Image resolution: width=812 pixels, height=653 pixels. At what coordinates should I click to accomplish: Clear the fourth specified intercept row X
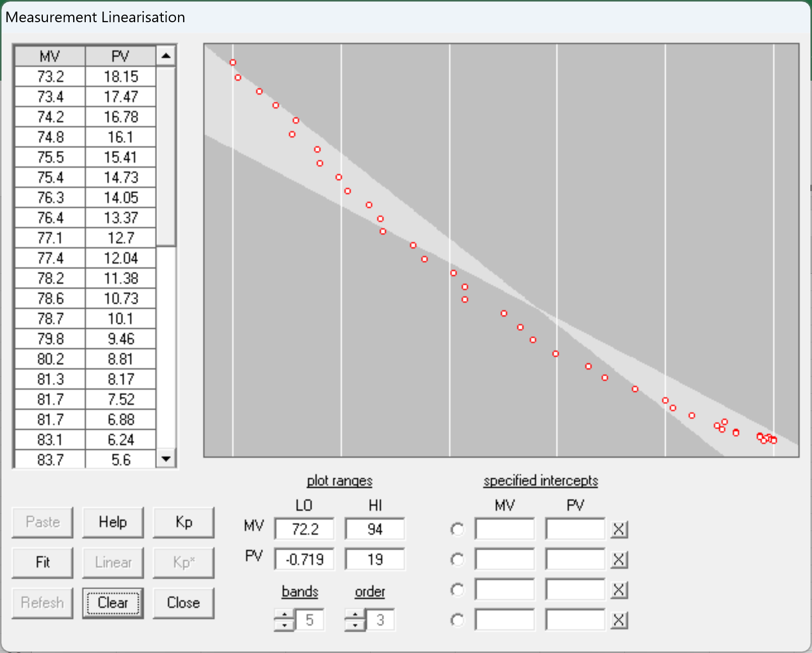pyautogui.click(x=619, y=620)
